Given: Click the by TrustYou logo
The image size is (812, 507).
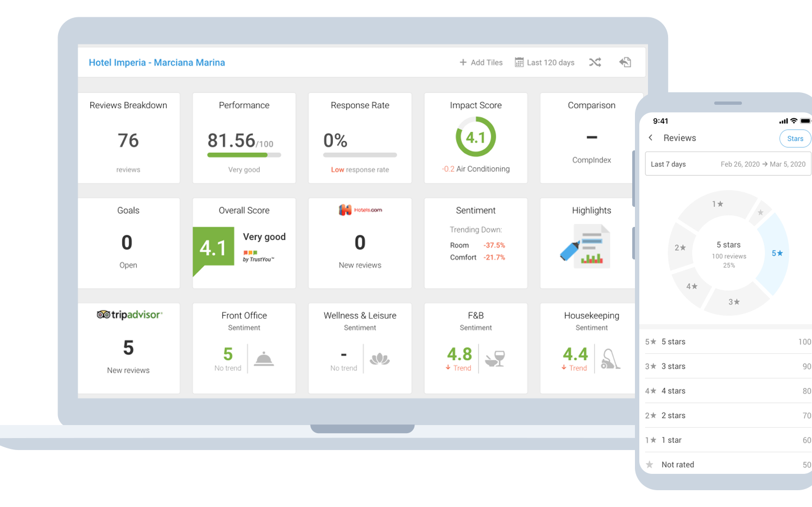Looking at the screenshot, I should point(258,257).
